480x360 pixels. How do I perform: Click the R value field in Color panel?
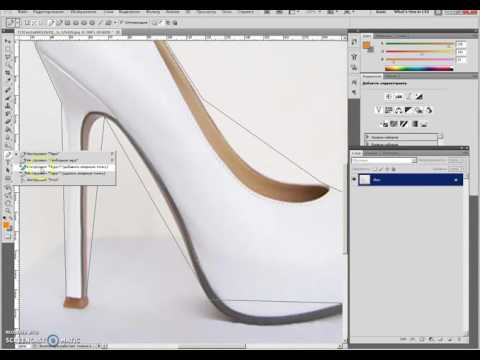[x=461, y=44]
